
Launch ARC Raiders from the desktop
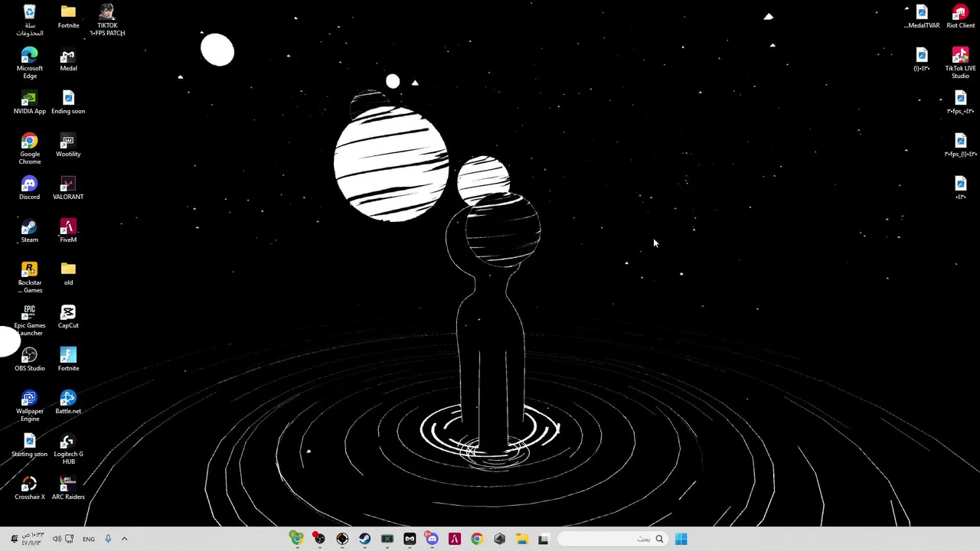(68, 488)
